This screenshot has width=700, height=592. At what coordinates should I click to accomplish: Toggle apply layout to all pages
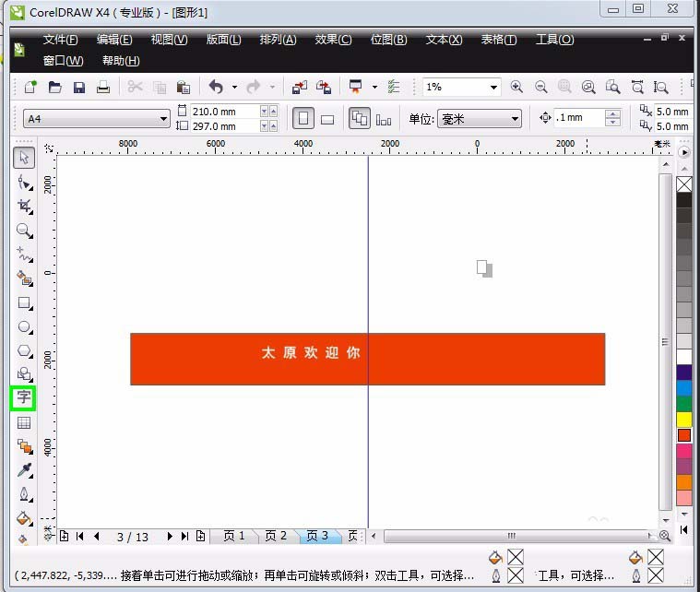[x=360, y=119]
